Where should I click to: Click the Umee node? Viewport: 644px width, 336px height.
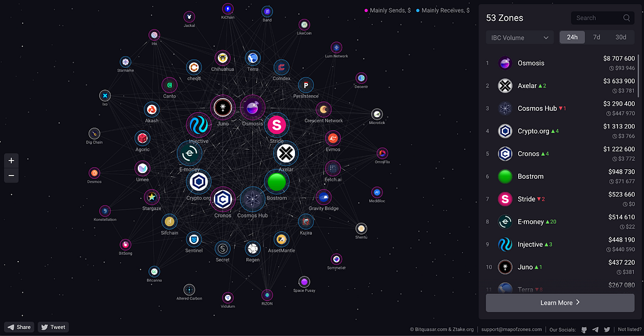(143, 169)
